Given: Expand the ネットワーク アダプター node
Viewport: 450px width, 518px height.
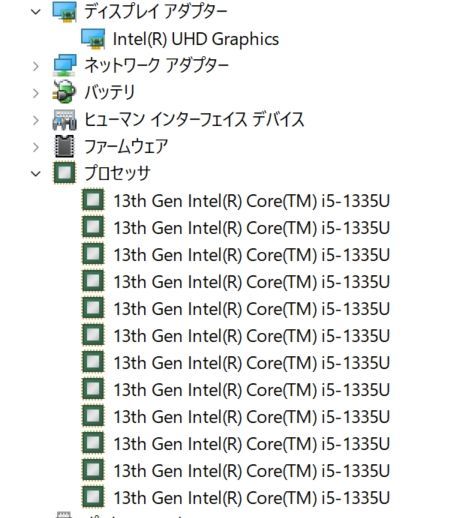Looking at the screenshot, I should click(x=36, y=66).
